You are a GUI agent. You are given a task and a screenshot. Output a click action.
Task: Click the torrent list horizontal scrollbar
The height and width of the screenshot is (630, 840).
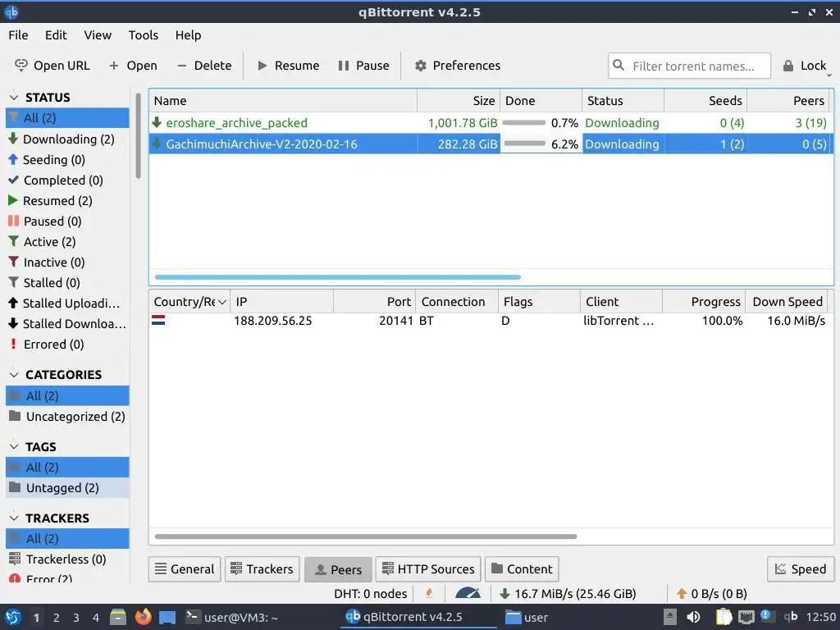[337, 277]
